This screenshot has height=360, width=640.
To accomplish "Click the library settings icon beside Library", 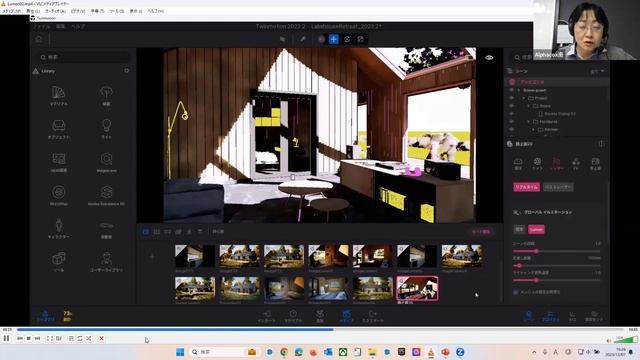I will point(127,71).
